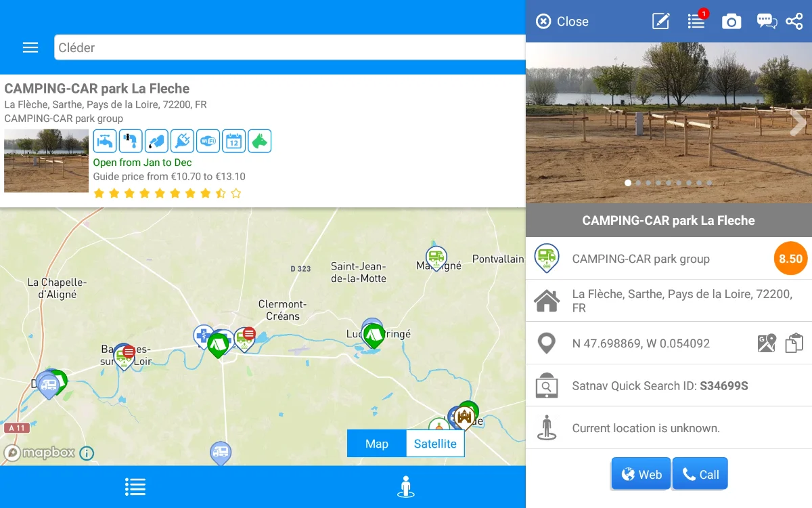Click the Open from Jan to Dec text
812x508 pixels.
coord(142,163)
